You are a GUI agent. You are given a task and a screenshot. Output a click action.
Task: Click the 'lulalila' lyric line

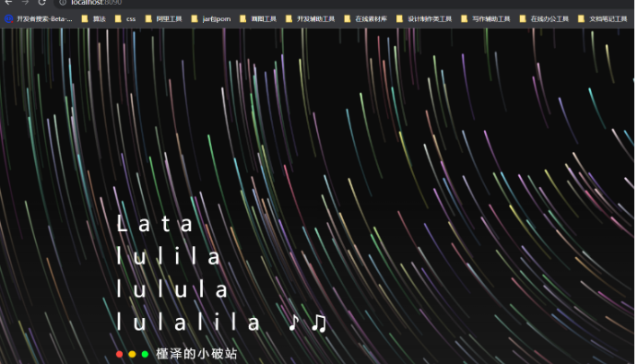click(x=188, y=323)
